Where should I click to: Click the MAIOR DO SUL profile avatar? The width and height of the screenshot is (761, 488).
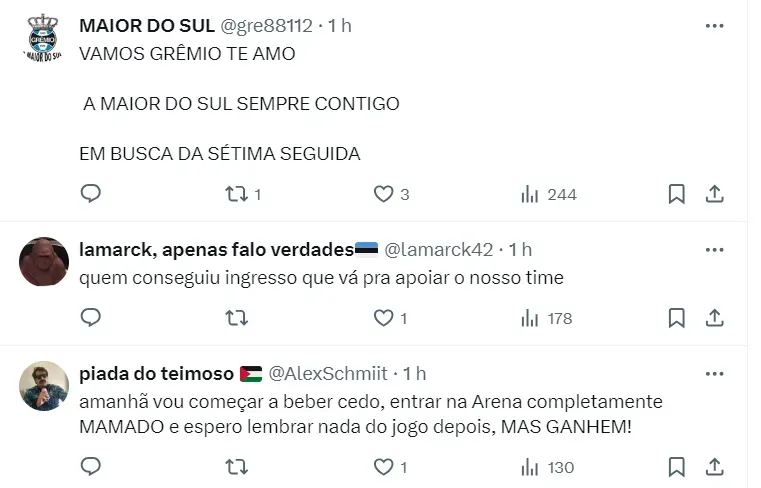tap(41, 38)
